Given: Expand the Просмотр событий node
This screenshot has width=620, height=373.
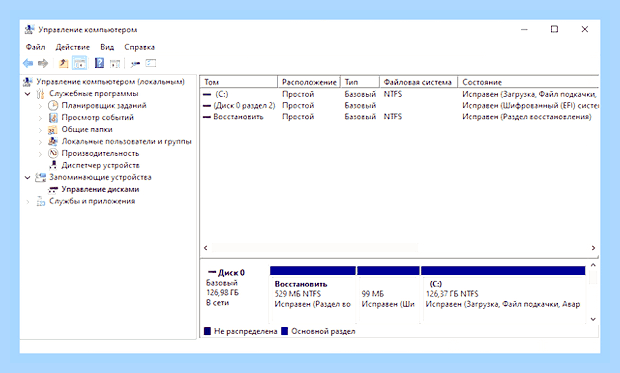Looking at the screenshot, I should pos(40,117).
